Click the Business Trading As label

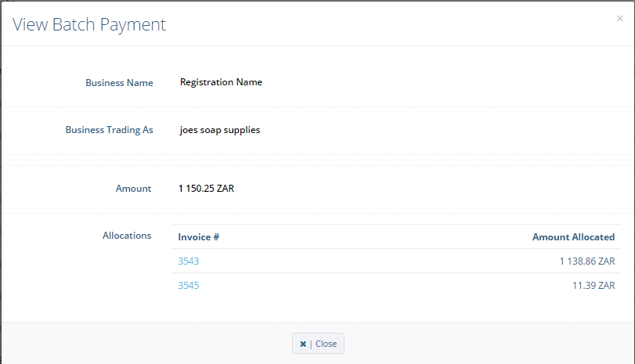coord(110,130)
